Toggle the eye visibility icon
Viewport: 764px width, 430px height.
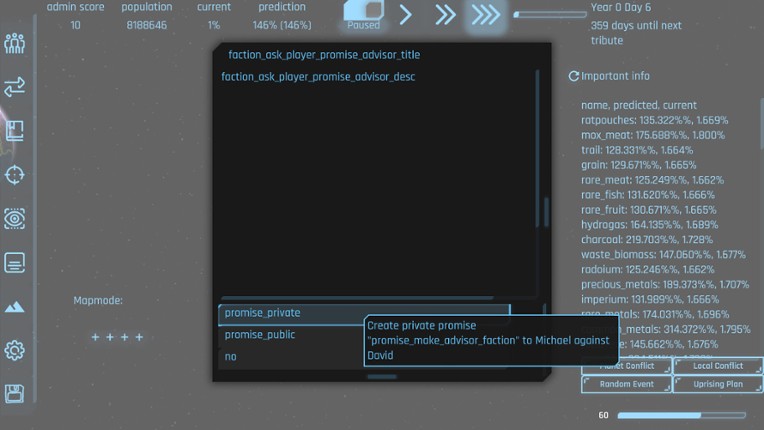pos(15,219)
